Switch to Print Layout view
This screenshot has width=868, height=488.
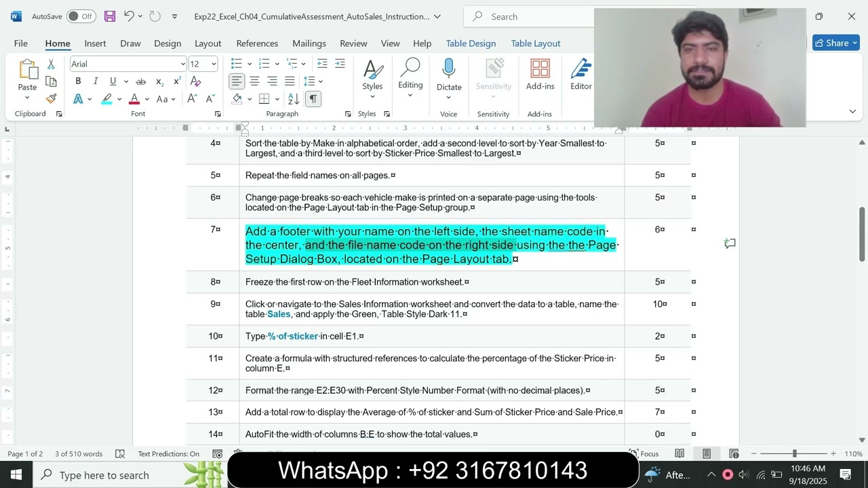[707, 453]
